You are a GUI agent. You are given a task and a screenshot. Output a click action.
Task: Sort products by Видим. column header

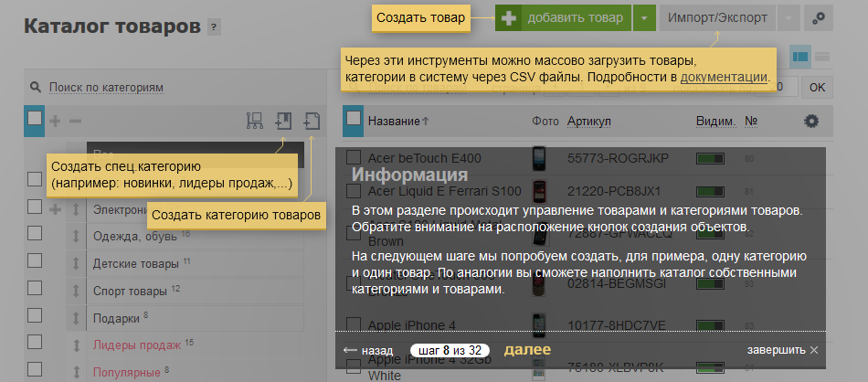[x=715, y=122]
